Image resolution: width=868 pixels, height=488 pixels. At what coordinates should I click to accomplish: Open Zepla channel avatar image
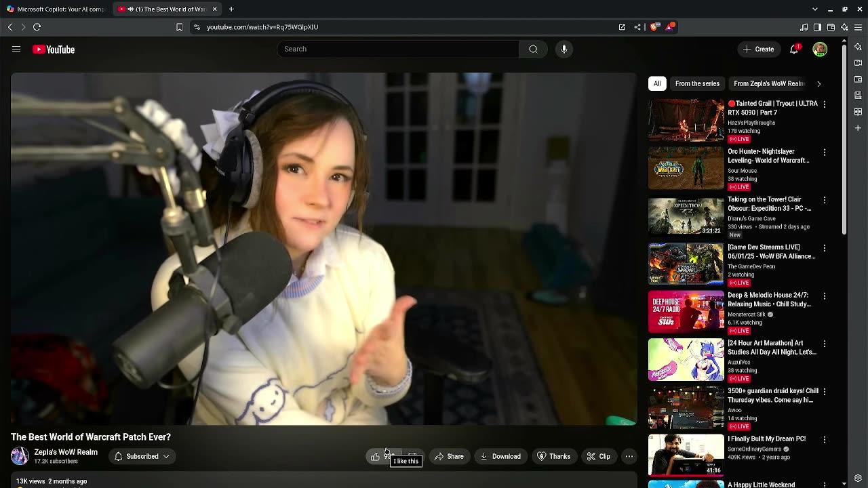[20, 456]
